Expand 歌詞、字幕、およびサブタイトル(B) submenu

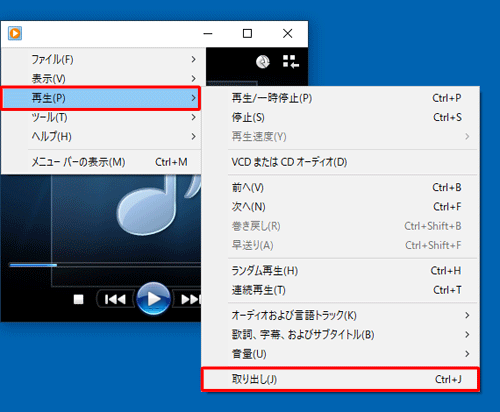pyautogui.click(x=340, y=335)
